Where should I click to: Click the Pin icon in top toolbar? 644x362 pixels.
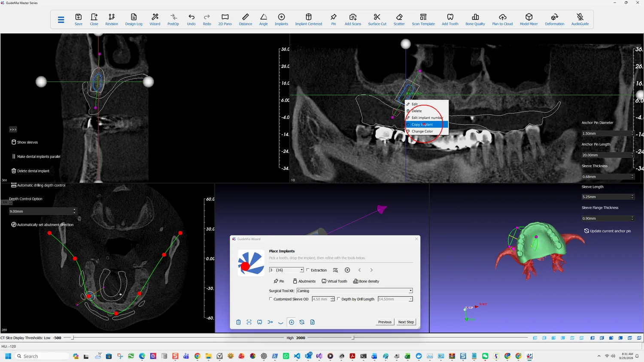[x=334, y=19]
